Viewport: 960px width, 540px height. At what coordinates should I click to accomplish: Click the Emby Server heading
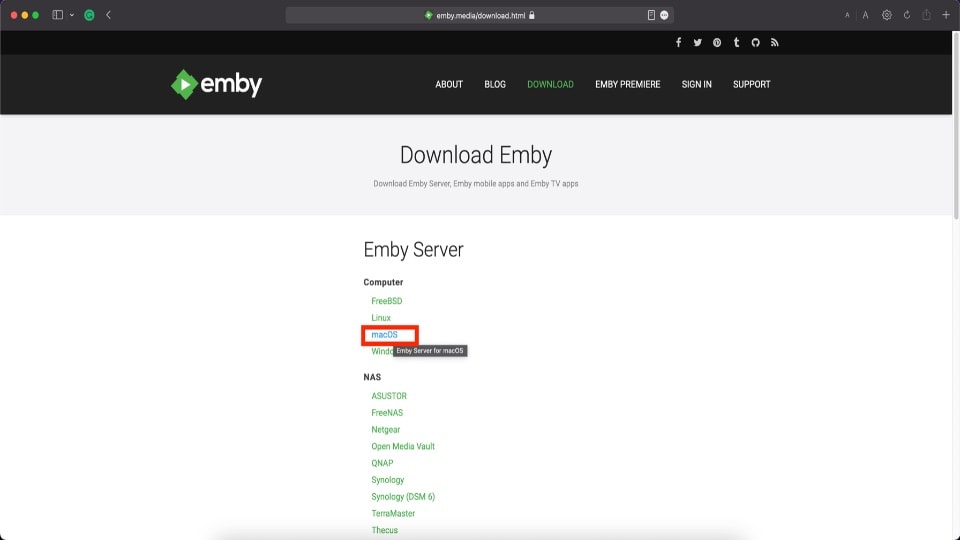[x=413, y=250]
